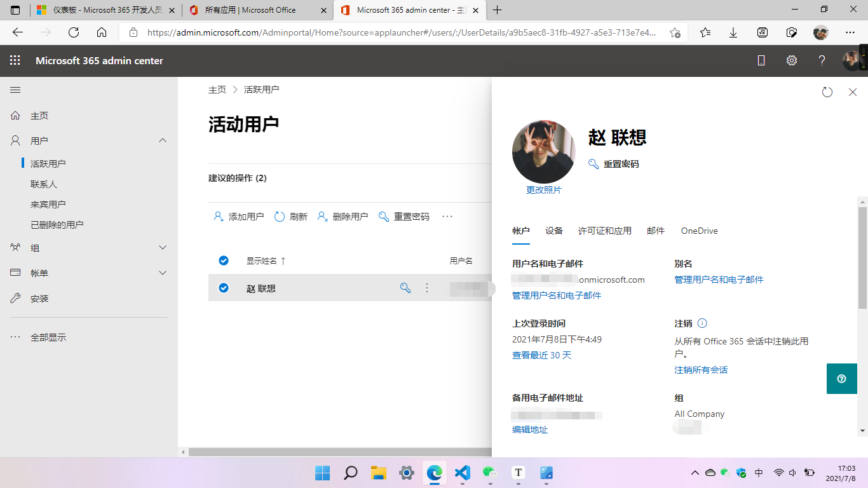
Task: Open 已删除的用户 in the sidebar
Action: [x=57, y=225]
